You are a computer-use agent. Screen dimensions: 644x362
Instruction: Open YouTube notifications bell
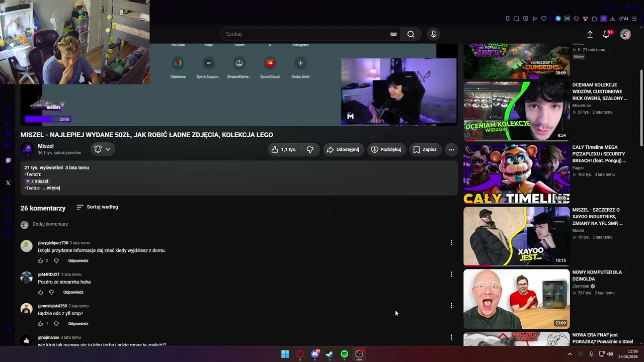[x=607, y=34]
